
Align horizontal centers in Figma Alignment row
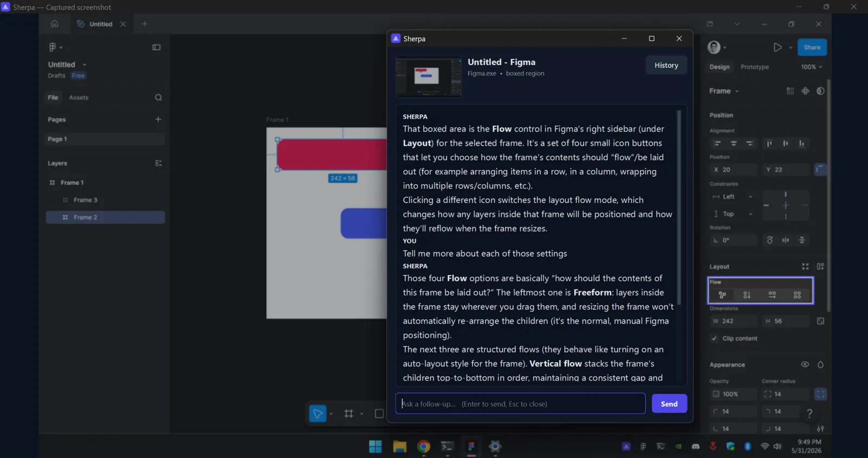tap(733, 144)
